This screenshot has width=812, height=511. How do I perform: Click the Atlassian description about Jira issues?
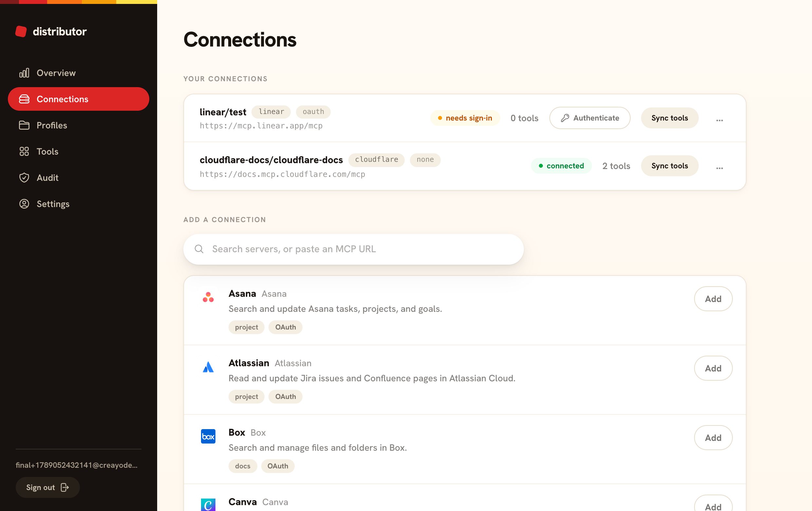click(x=372, y=378)
